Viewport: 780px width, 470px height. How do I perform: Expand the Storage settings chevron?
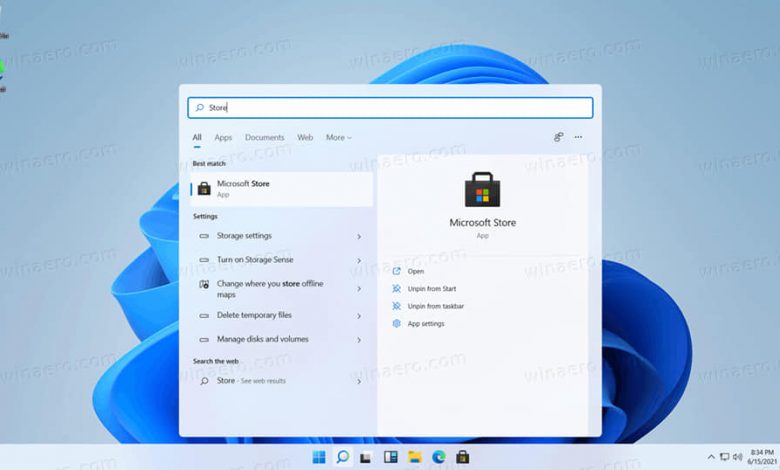pyautogui.click(x=359, y=237)
